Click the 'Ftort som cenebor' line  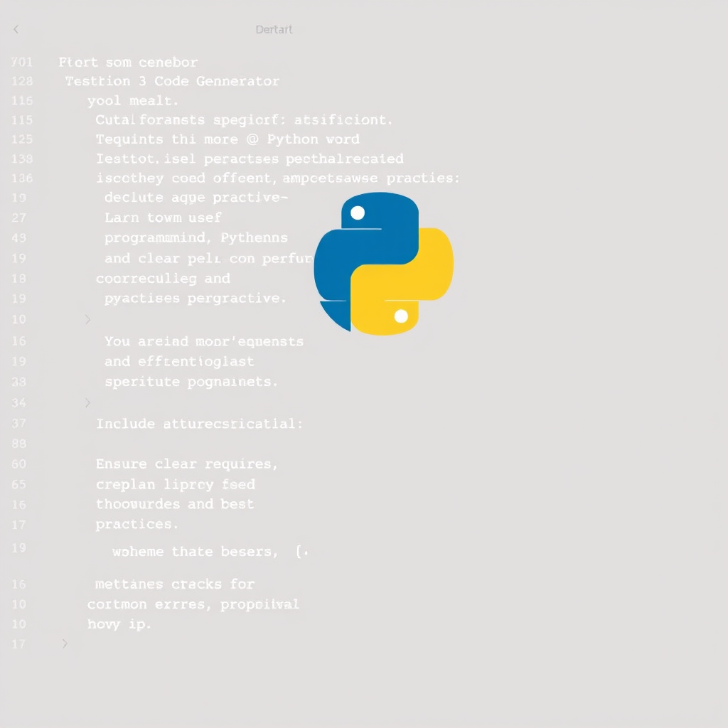(x=128, y=63)
